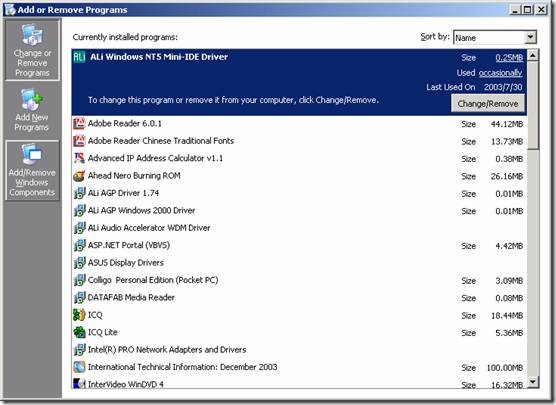Click scrollbar down arrow

pyautogui.click(x=533, y=382)
